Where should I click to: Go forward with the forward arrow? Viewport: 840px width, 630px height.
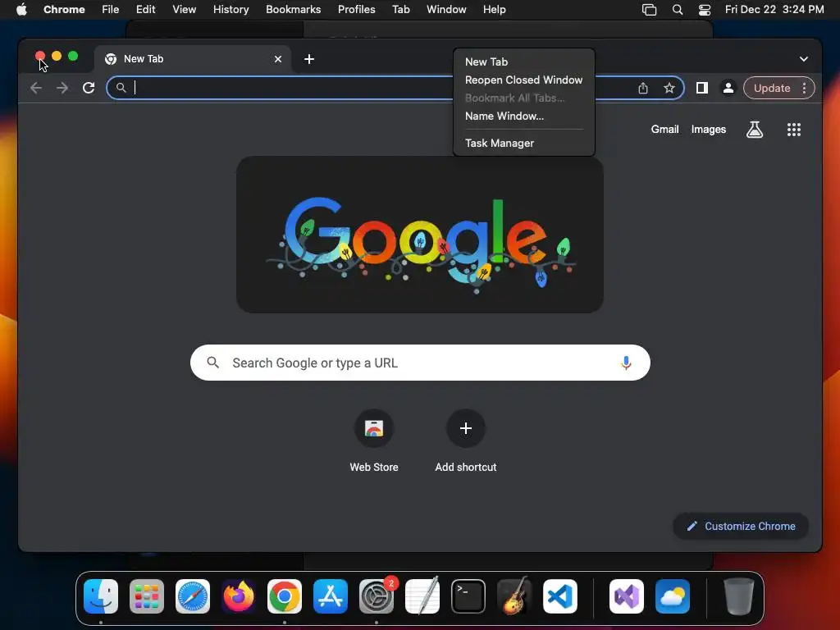coord(62,88)
